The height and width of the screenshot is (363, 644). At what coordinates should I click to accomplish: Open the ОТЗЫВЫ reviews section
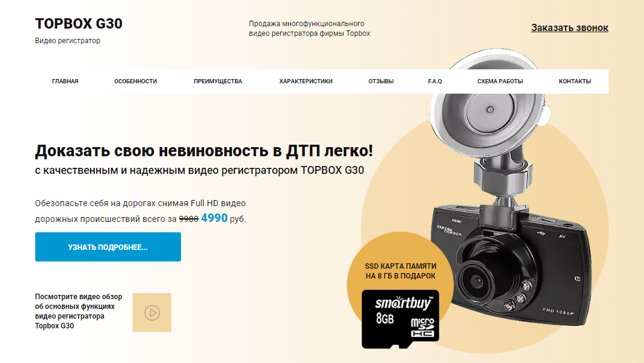click(x=381, y=81)
